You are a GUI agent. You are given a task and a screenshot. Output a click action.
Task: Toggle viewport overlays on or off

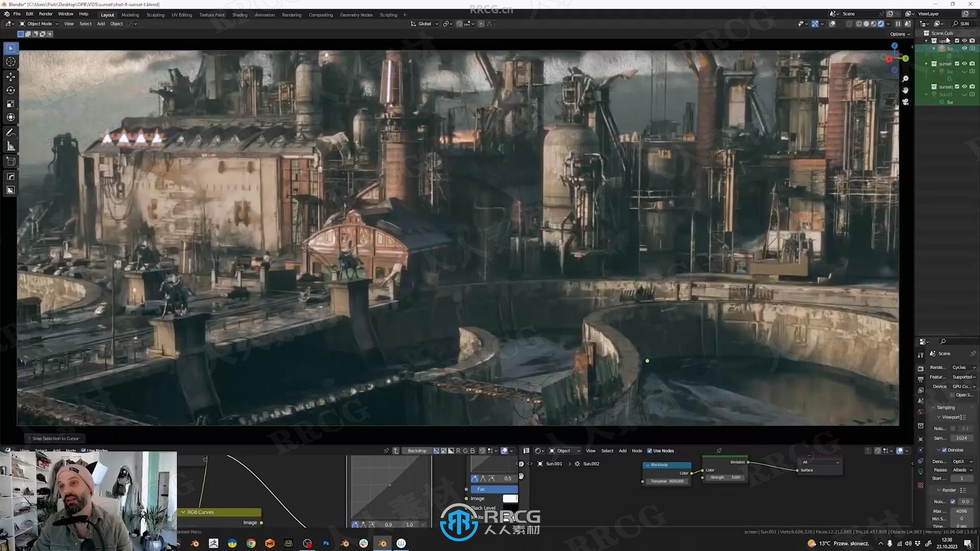click(832, 24)
